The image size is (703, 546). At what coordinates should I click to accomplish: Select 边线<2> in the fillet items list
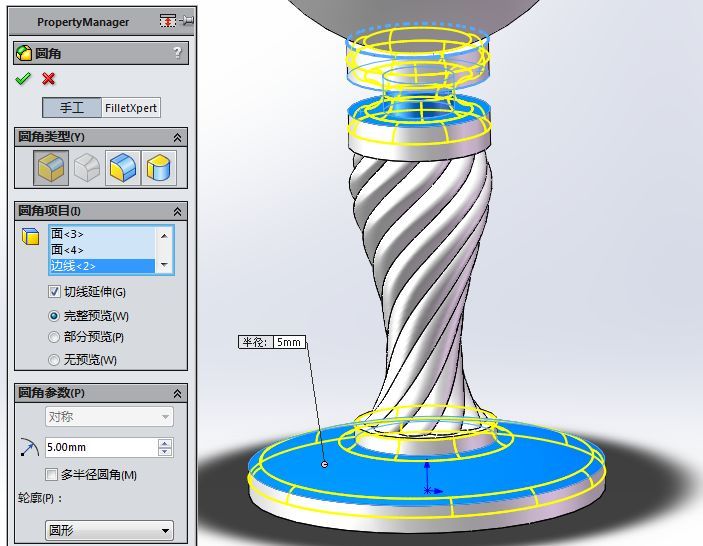pyautogui.click(x=102, y=266)
